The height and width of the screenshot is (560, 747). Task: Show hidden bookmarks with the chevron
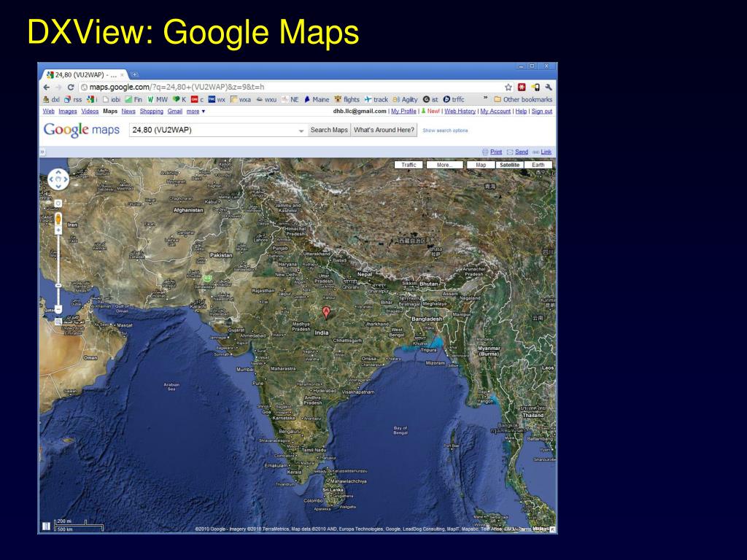click(485, 98)
